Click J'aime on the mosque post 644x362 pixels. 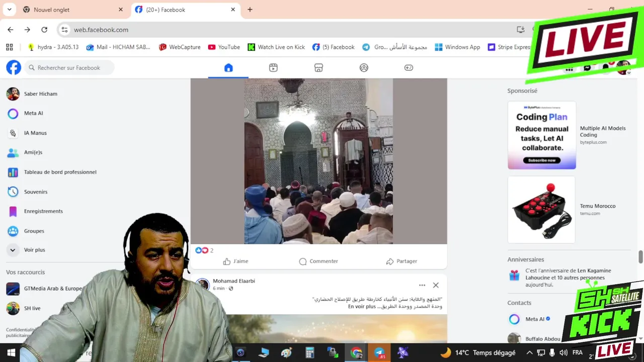click(x=235, y=261)
